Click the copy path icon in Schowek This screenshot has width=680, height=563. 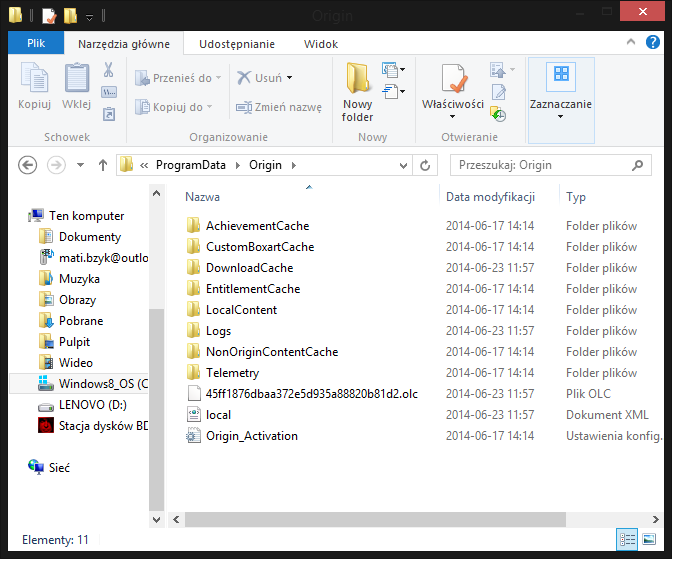[x=108, y=92]
